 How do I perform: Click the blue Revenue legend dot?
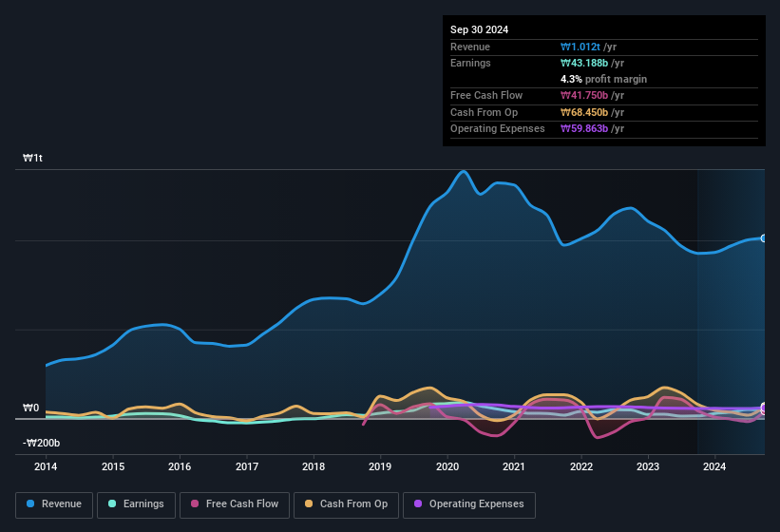pos(30,503)
